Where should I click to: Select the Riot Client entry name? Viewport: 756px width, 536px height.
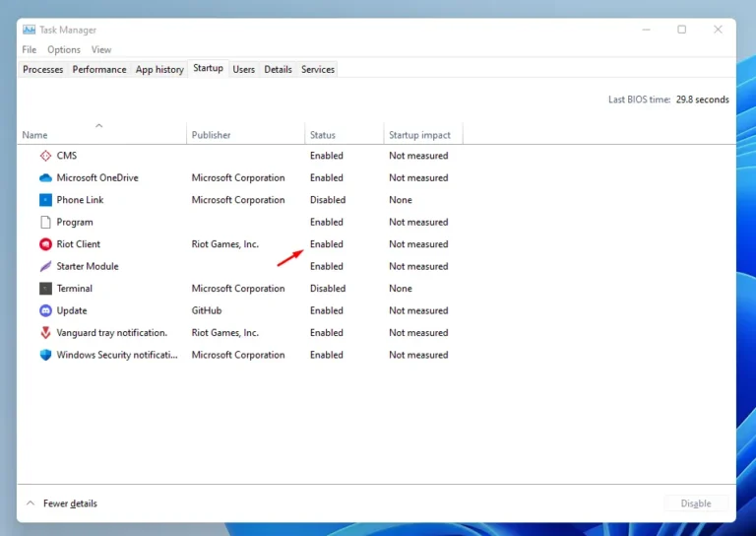point(78,244)
